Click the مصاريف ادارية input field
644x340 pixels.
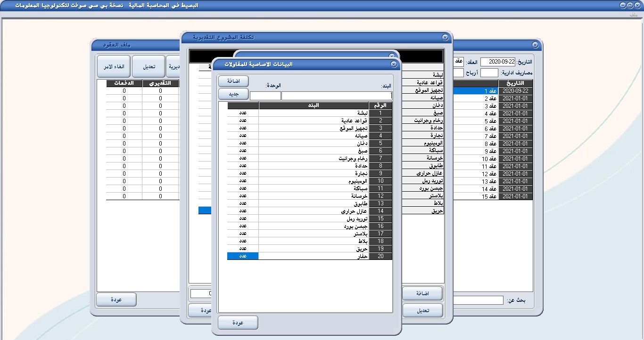click(x=490, y=72)
